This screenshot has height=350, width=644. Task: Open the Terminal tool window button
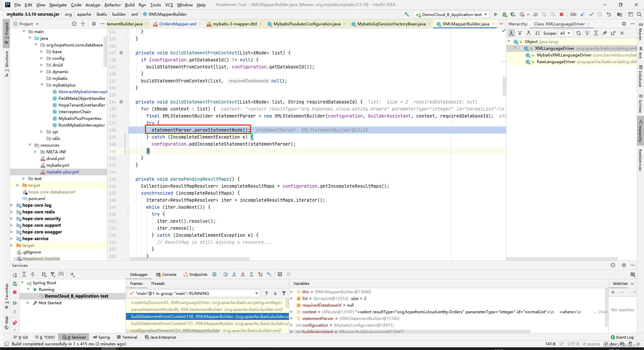point(127,337)
